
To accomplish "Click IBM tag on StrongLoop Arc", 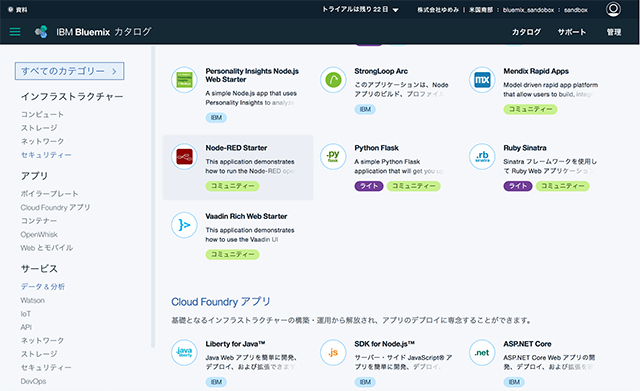I will pyautogui.click(x=365, y=109).
